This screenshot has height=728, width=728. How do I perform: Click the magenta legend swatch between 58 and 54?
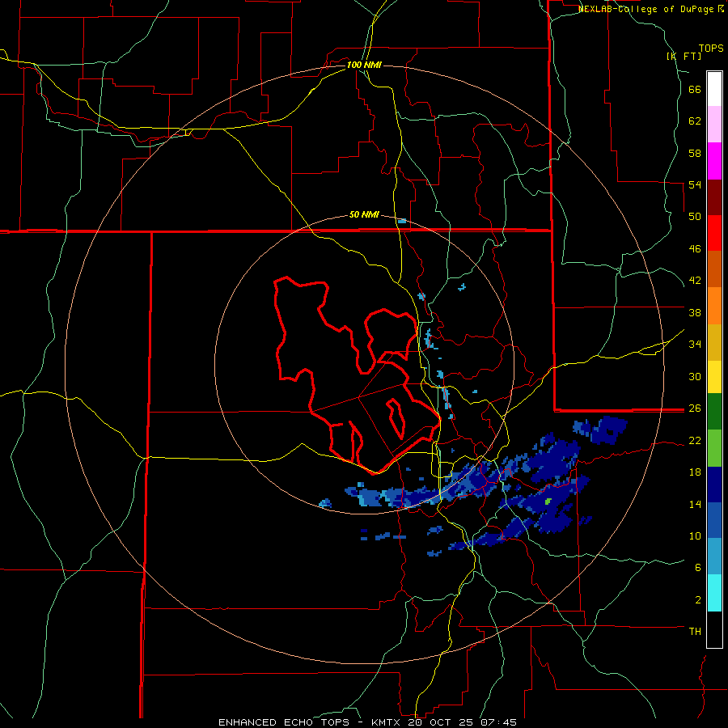tap(714, 161)
